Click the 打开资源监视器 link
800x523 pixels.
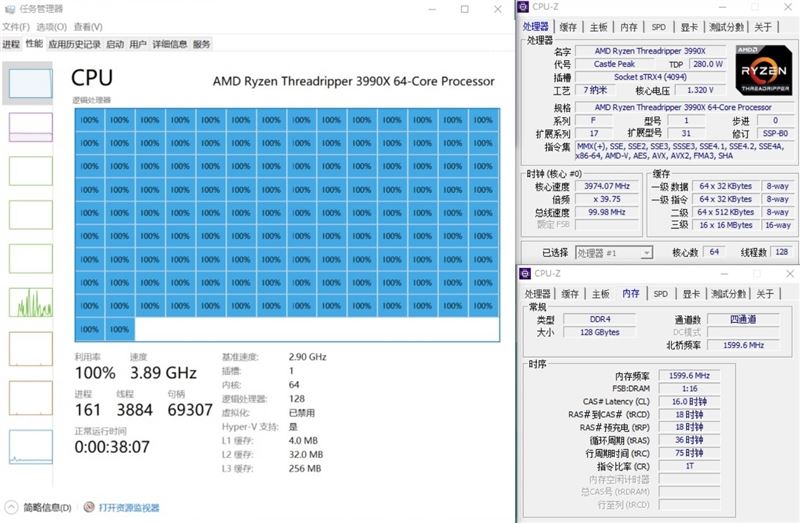point(129,508)
